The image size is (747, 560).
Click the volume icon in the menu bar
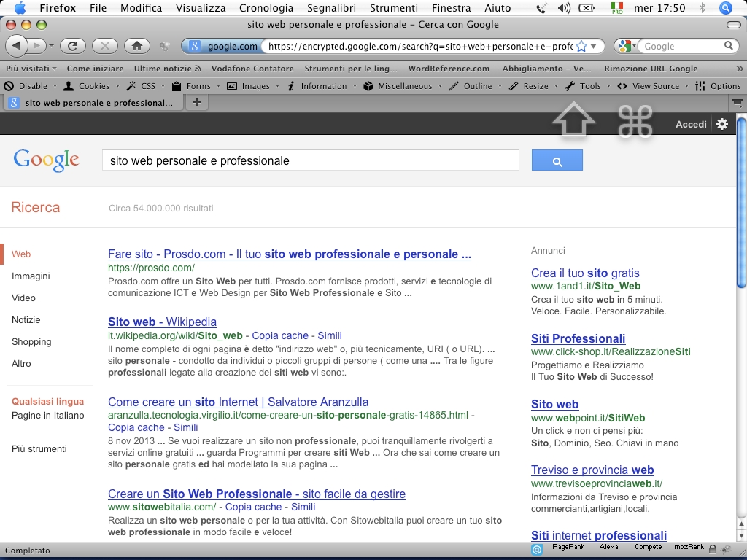(x=564, y=8)
